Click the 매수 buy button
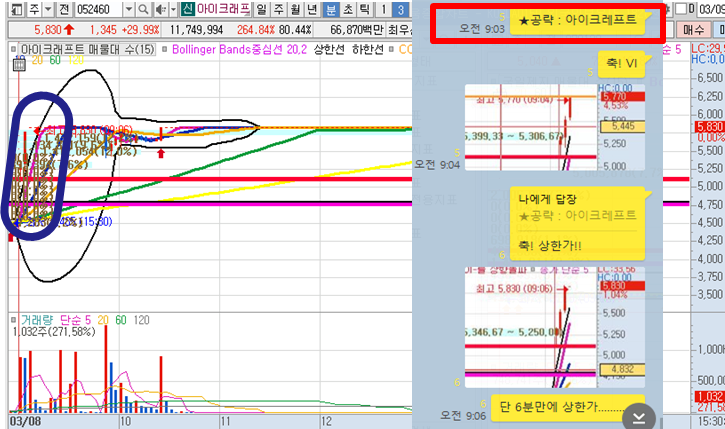This screenshot has width=725, height=429. [x=693, y=30]
